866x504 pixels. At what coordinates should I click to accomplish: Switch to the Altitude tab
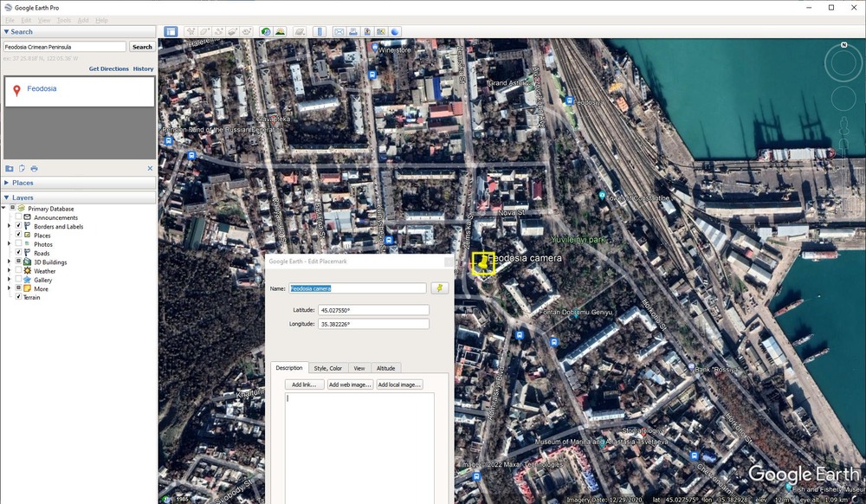click(x=385, y=368)
